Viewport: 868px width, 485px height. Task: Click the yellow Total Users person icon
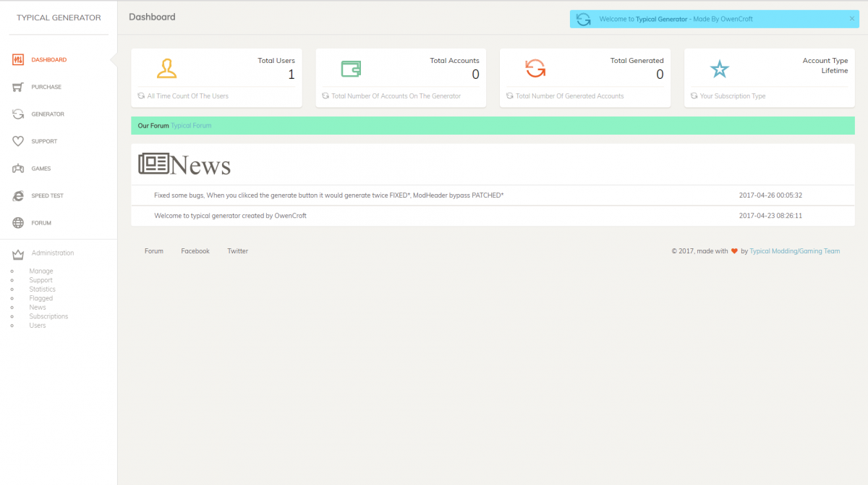tap(168, 69)
